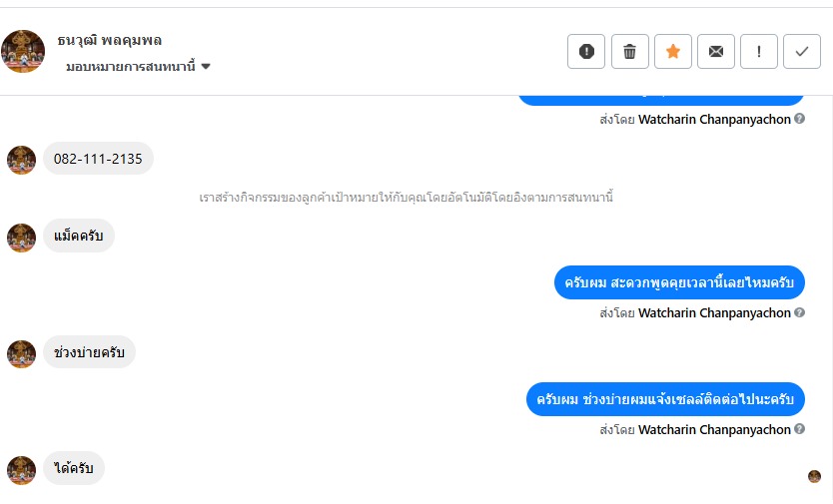Click the ได้ครับ message bubble
Screen dimensions: 833x504
coord(74,469)
